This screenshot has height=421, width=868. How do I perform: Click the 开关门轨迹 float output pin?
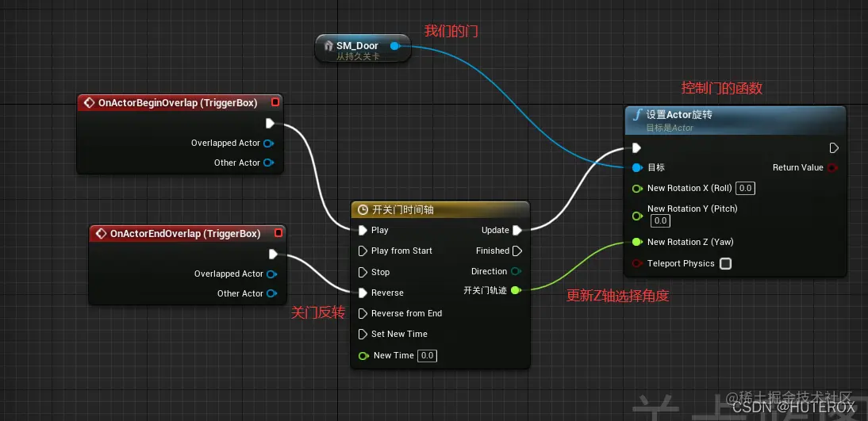[x=516, y=290]
